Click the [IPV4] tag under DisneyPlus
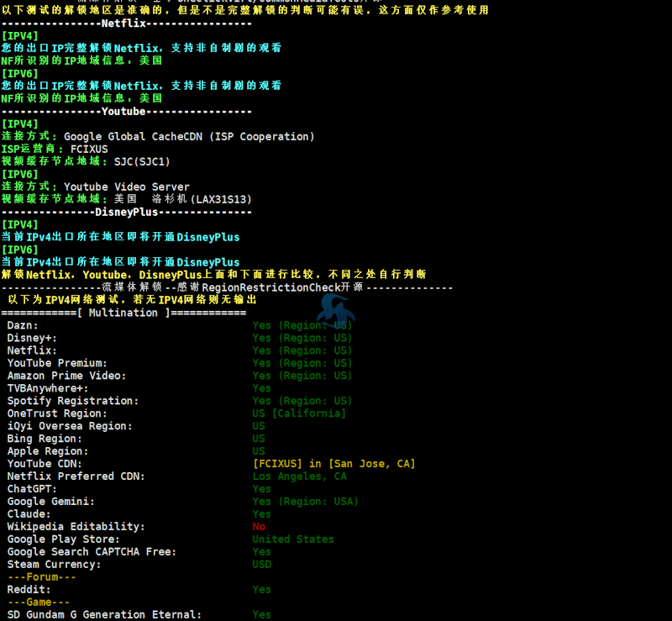This screenshot has width=672, height=621. coord(19,224)
